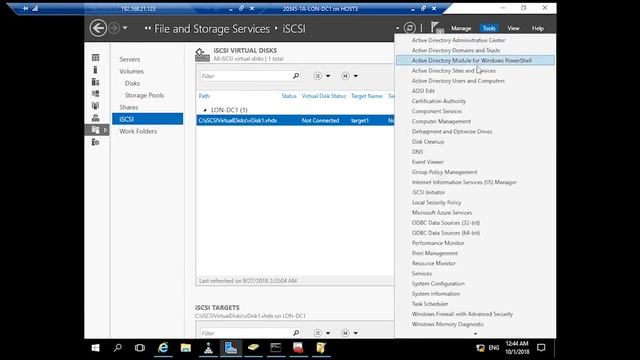Open Task View on taskbar
640x360 pixels.
click(140, 348)
